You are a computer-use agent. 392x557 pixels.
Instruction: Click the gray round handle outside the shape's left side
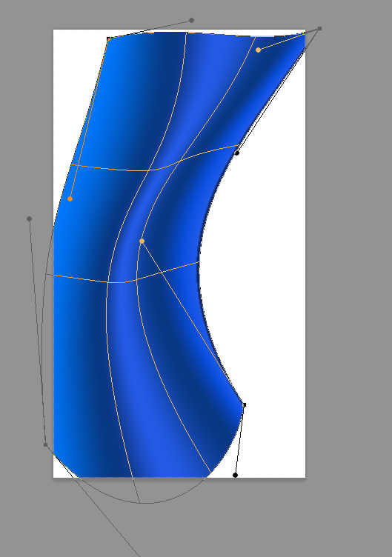(29, 219)
